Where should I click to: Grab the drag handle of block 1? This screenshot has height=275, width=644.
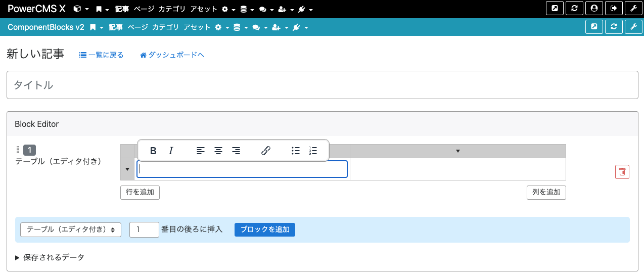click(18, 150)
